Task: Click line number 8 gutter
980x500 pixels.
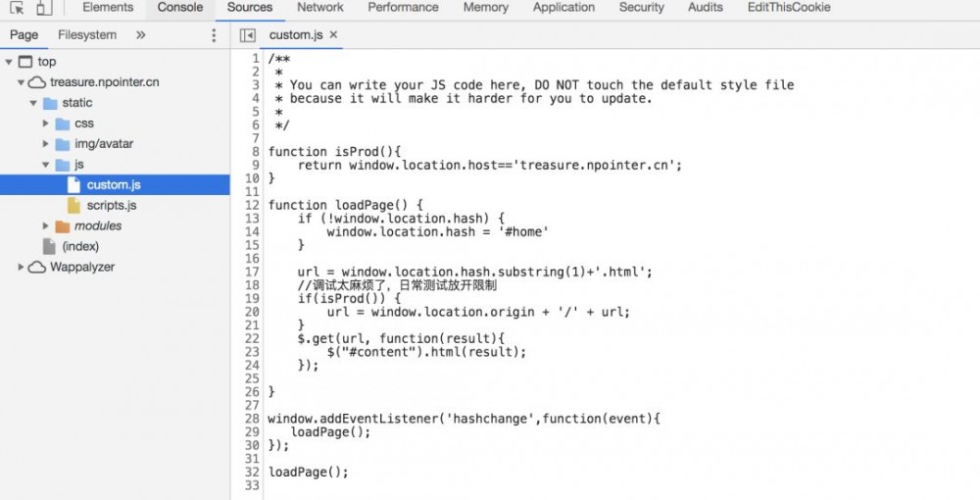Action: (x=256, y=152)
